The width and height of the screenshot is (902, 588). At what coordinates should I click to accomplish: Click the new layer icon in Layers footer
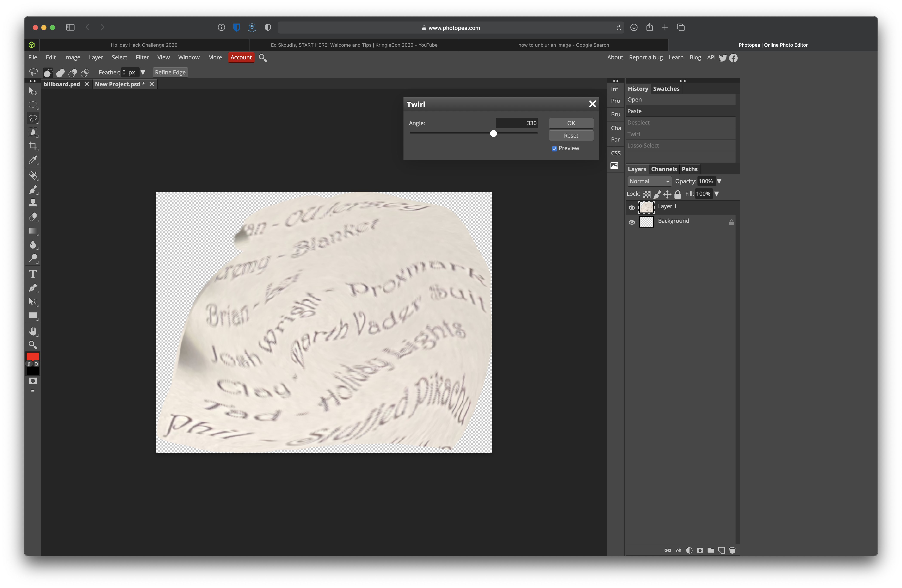(722, 550)
